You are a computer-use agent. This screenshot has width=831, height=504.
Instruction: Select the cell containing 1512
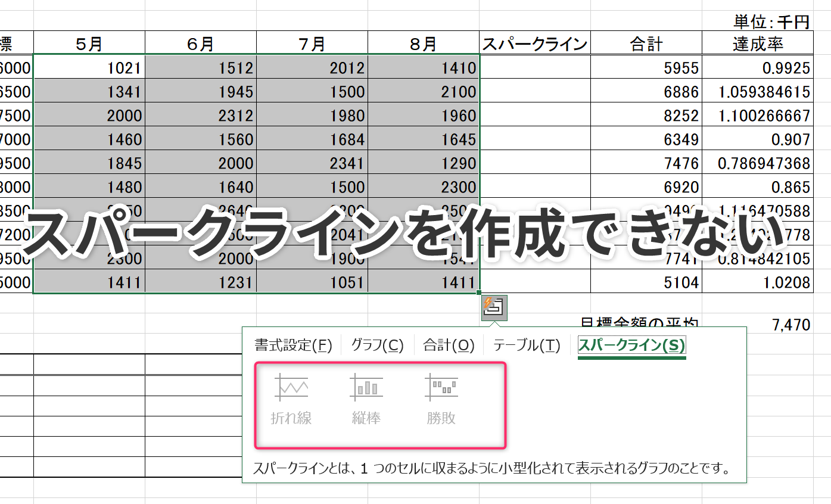201,67
